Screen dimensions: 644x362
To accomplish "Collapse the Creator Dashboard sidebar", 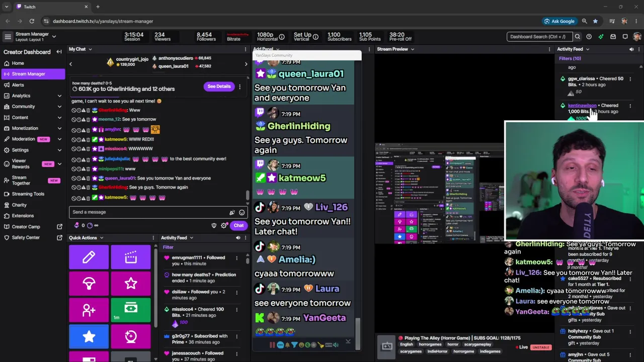I will 59,52.
